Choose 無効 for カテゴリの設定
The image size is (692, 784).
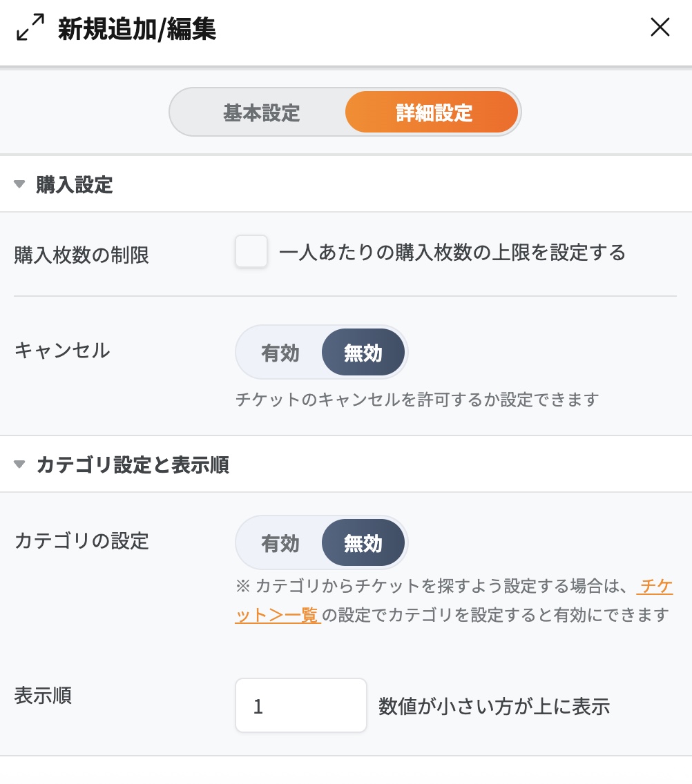[x=363, y=543]
